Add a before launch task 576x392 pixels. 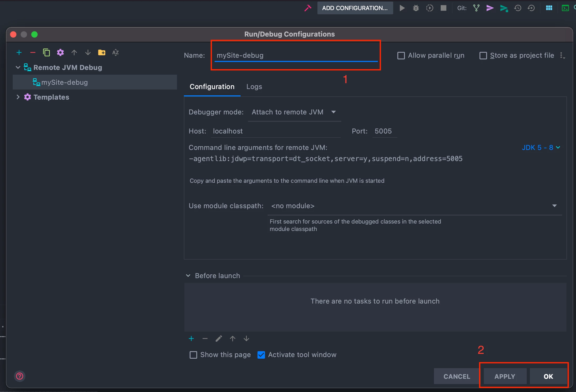pos(191,338)
